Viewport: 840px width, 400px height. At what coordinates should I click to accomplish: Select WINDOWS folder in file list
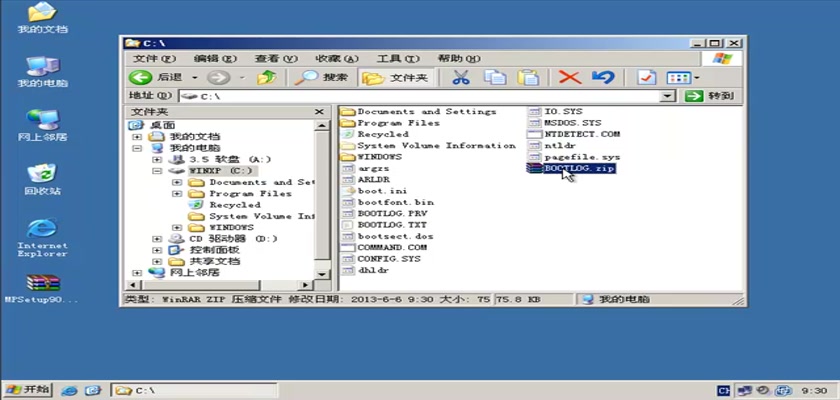click(x=379, y=157)
